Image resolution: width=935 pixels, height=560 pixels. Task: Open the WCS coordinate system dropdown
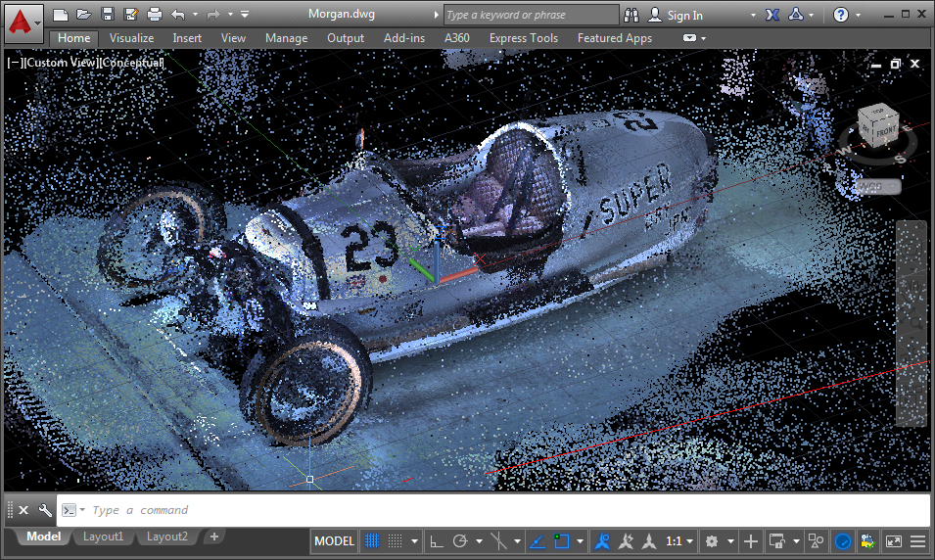(876, 186)
